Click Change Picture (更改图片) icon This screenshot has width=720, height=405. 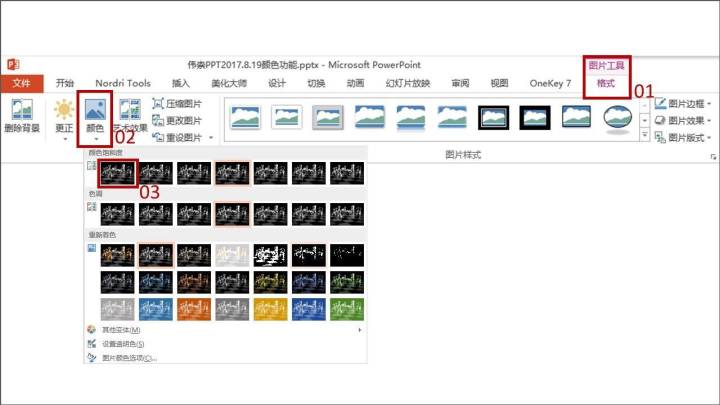[158, 121]
